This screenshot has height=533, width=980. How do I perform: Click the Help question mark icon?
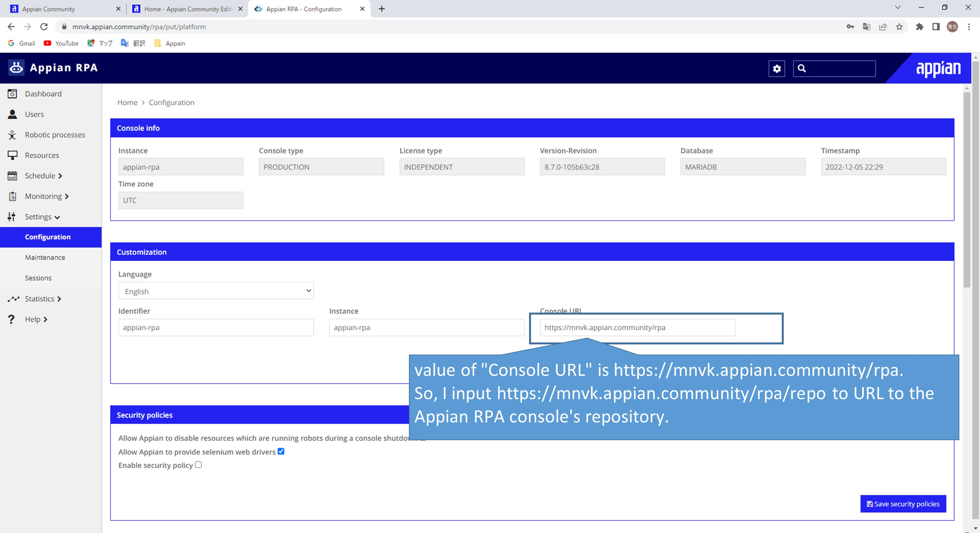click(11, 319)
